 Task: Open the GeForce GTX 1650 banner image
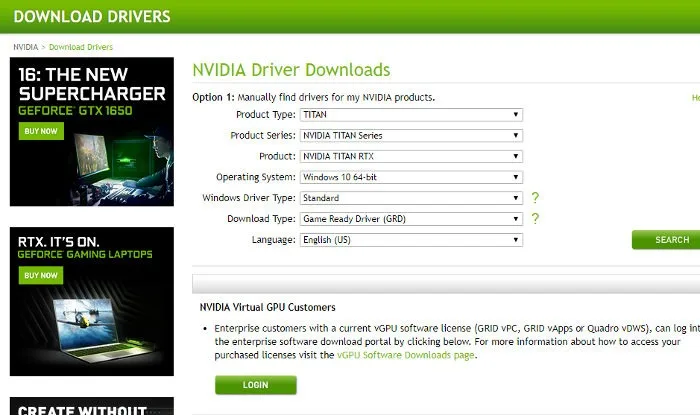point(92,132)
